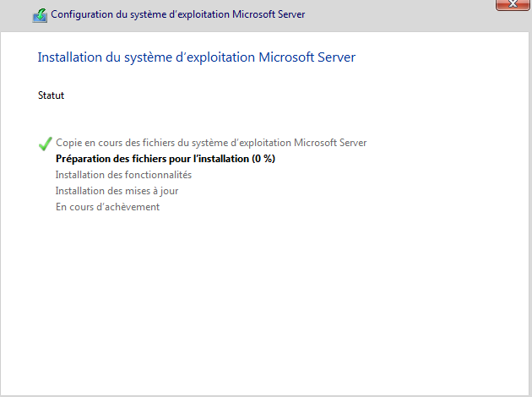Click empty gray title bar area right of title
532x397 pixels.
(397, 15)
